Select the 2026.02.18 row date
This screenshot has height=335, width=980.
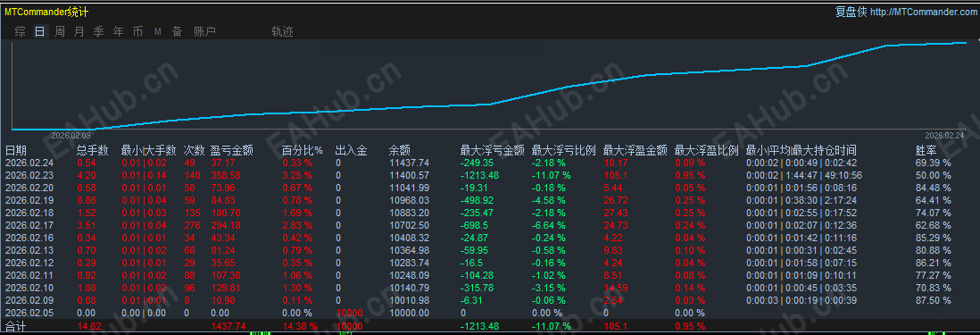(x=29, y=213)
